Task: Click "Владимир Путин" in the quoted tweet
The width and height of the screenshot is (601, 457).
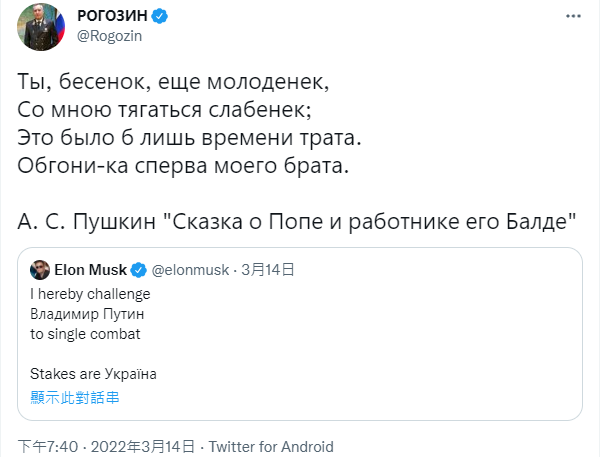Action: tap(85, 314)
